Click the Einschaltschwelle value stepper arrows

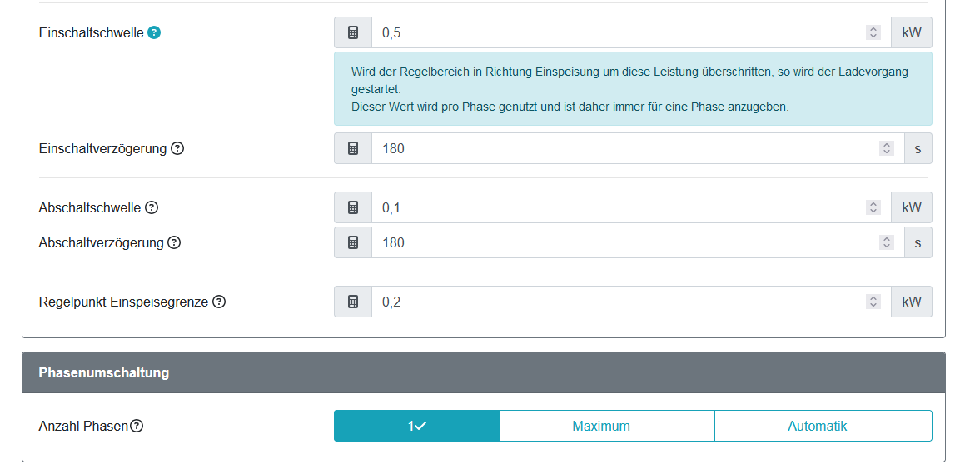point(873,32)
